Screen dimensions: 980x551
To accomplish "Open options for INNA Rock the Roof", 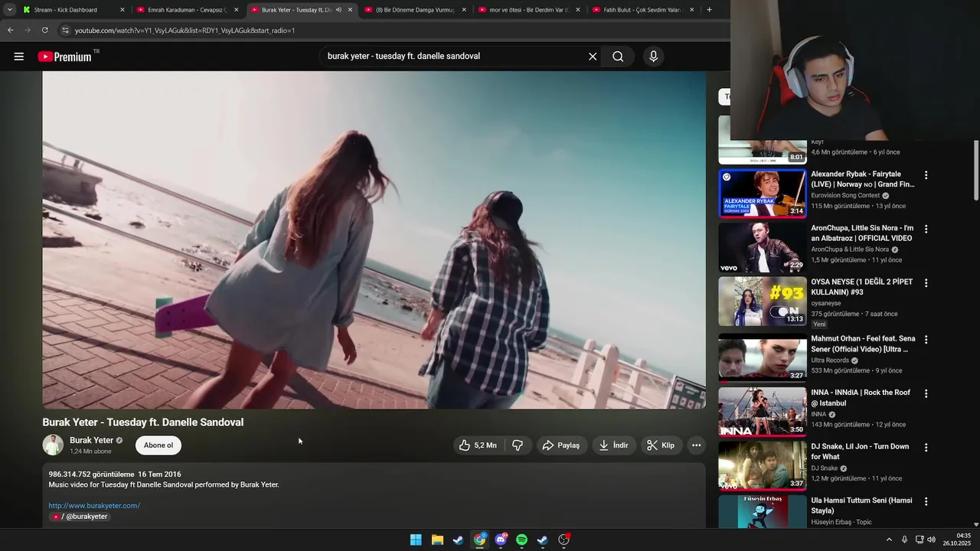I will 926,393.
